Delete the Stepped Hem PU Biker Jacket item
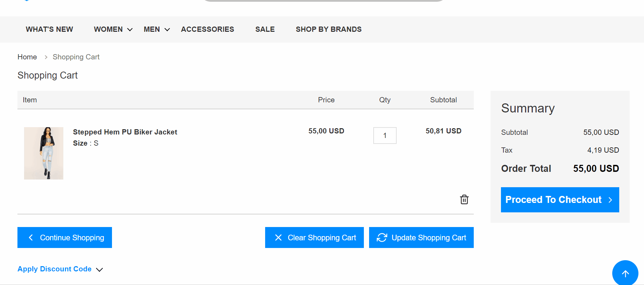 464,199
